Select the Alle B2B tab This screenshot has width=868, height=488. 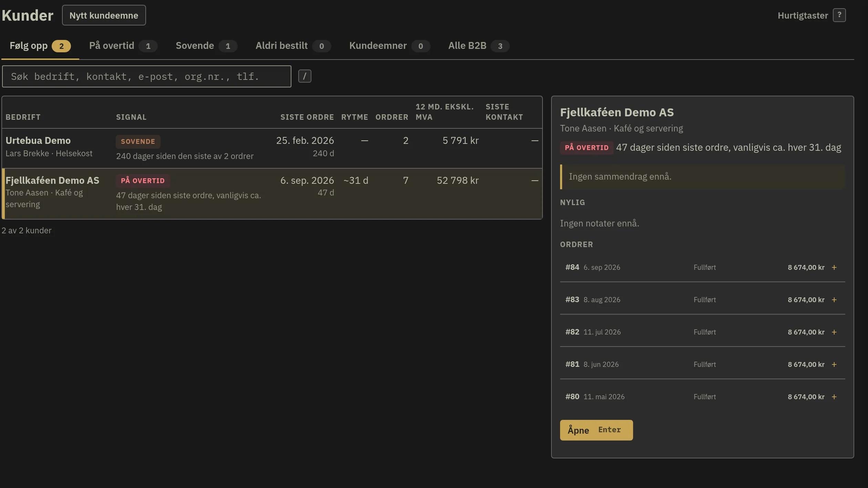(478, 46)
